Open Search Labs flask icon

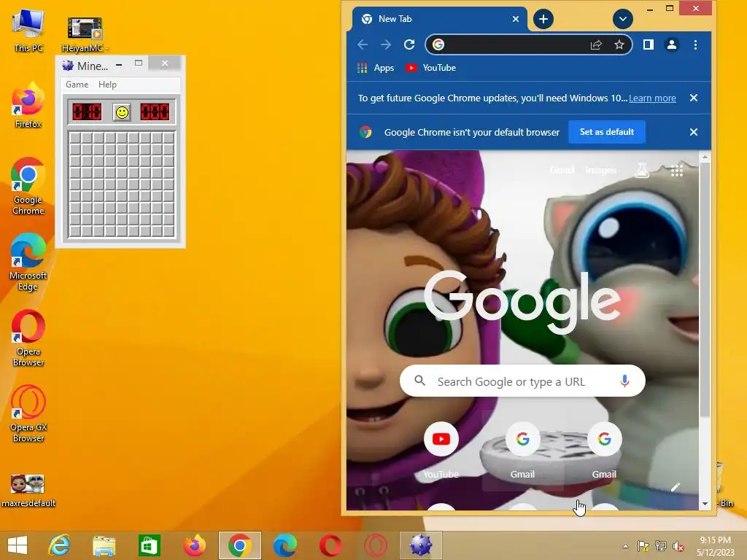click(642, 170)
